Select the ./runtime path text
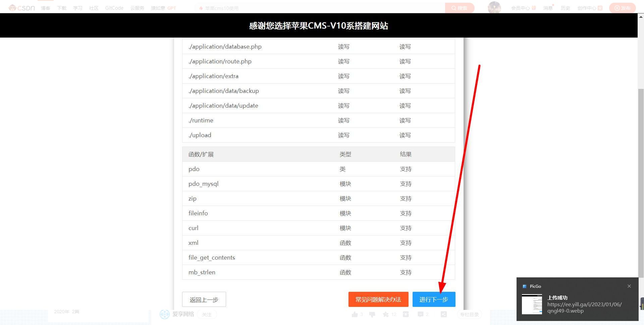Image resolution: width=644 pixels, height=325 pixels. pyautogui.click(x=201, y=120)
